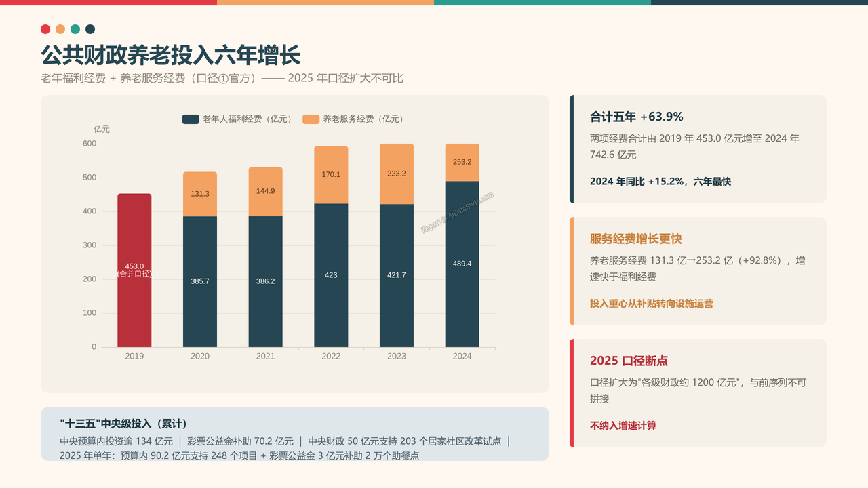The height and width of the screenshot is (488, 868).
Task: Click the x-axis label 2019
Action: click(x=134, y=357)
